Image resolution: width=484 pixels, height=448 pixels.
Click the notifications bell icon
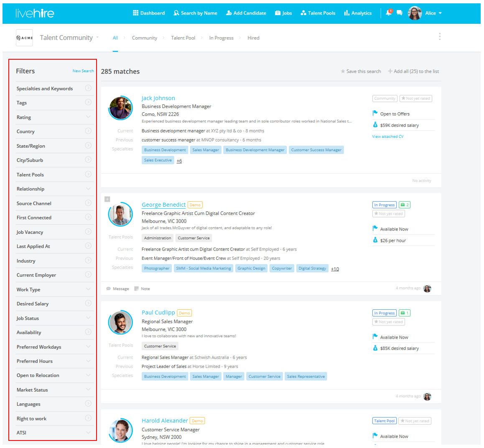(x=388, y=13)
